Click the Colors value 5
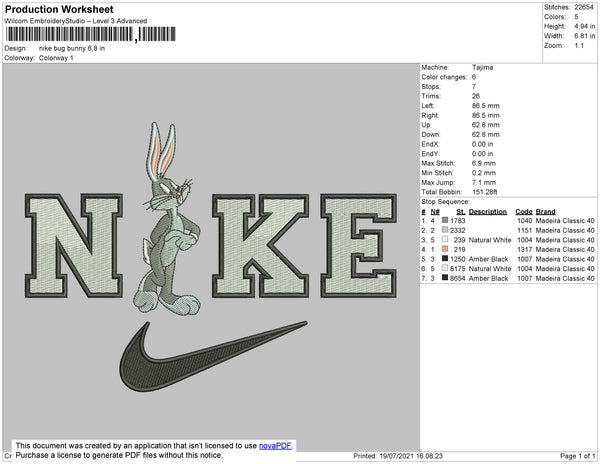 576,17
